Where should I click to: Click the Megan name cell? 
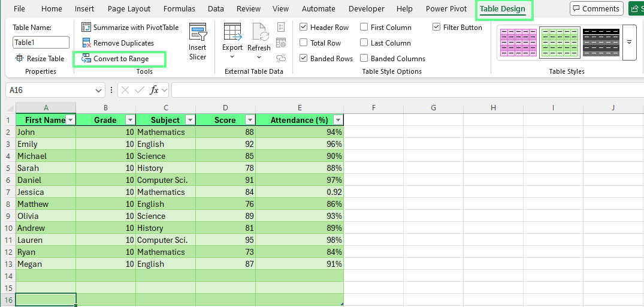[x=46, y=264]
